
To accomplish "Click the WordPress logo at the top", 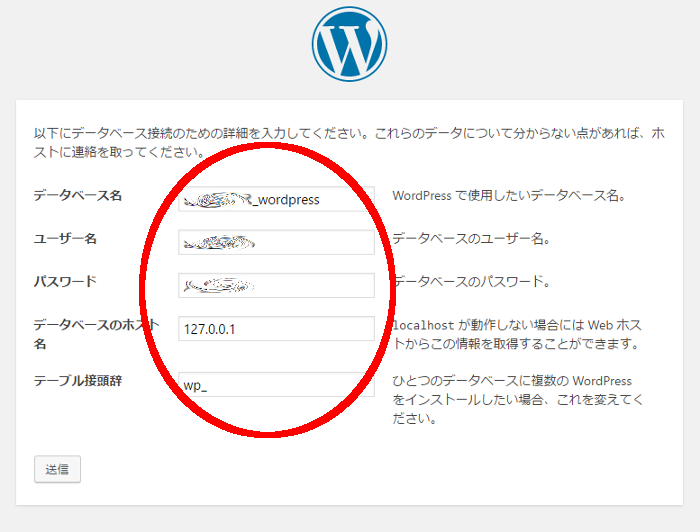I will tap(349, 45).
